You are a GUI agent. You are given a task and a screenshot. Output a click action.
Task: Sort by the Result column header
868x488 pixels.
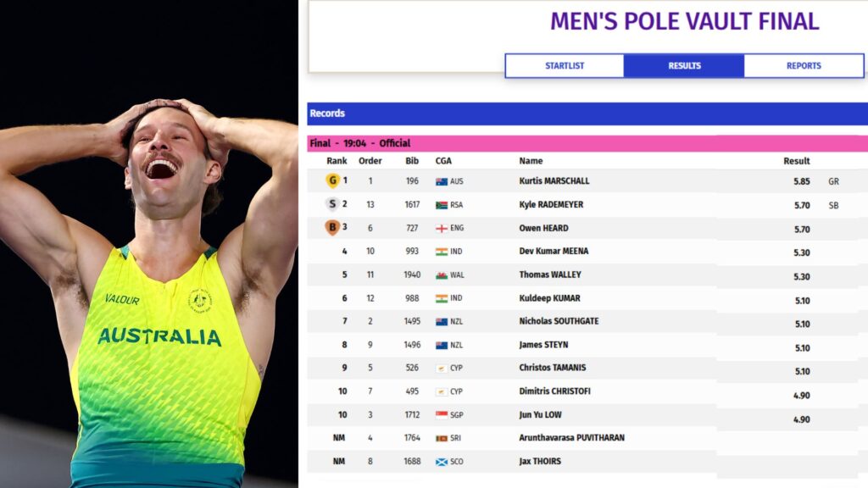point(796,161)
